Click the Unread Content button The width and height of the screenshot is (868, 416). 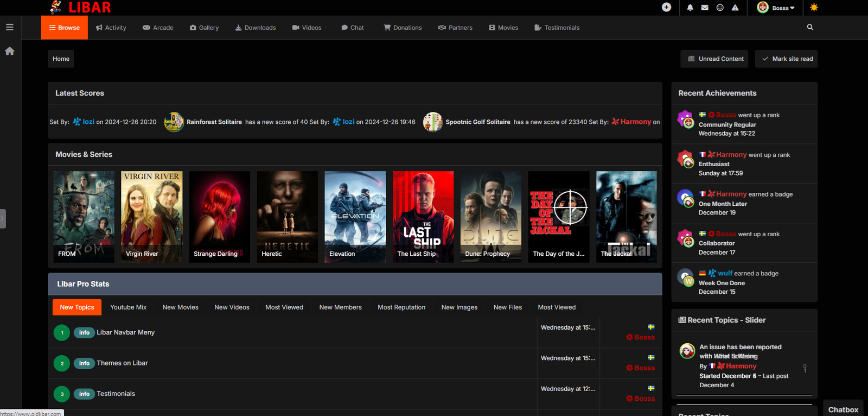(714, 59)
